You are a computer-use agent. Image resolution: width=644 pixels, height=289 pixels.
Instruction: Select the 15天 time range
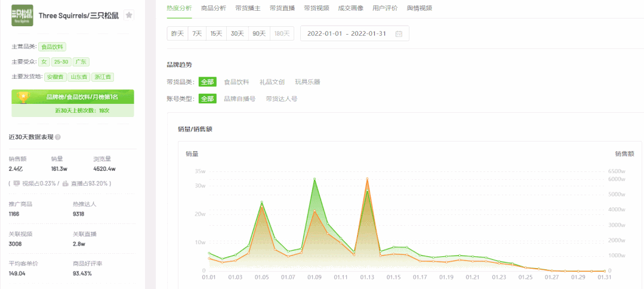(x=217, y=33)
